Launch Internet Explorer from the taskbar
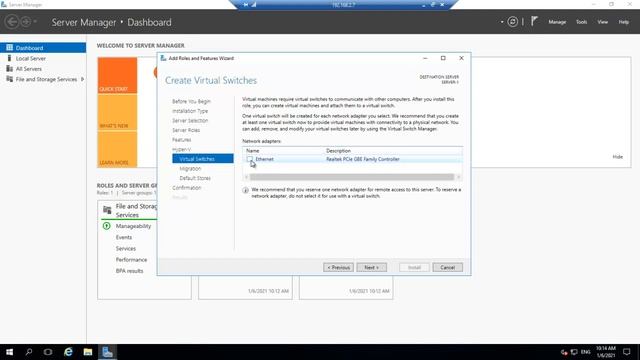 pos(68,352)
